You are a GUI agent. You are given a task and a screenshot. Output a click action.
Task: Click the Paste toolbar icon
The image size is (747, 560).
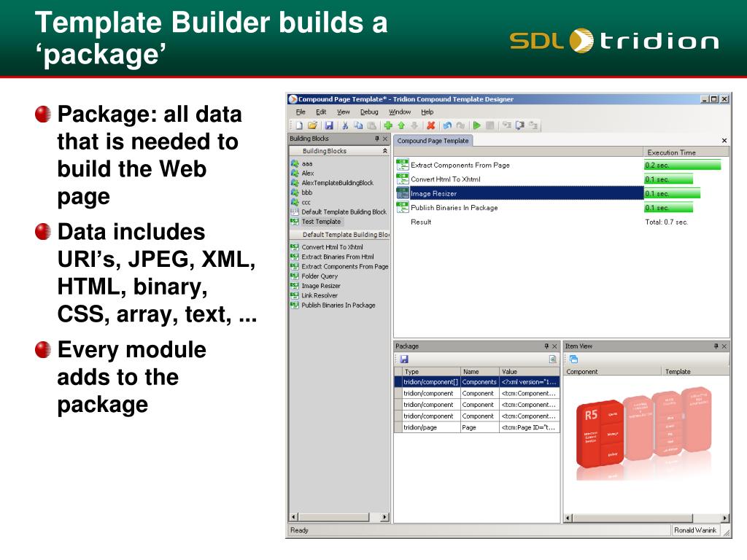371,125
